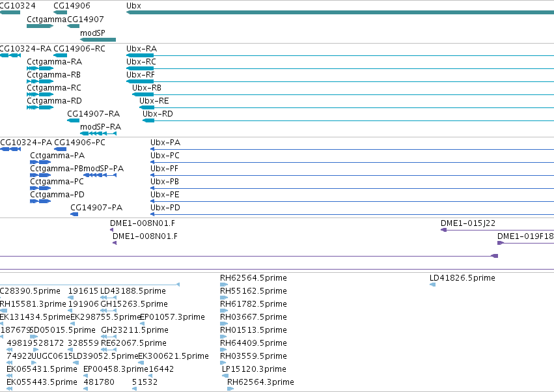Select the Ubx-PD coding feature
This screenshot has height=392, width=554.
[x=352, y=214]
